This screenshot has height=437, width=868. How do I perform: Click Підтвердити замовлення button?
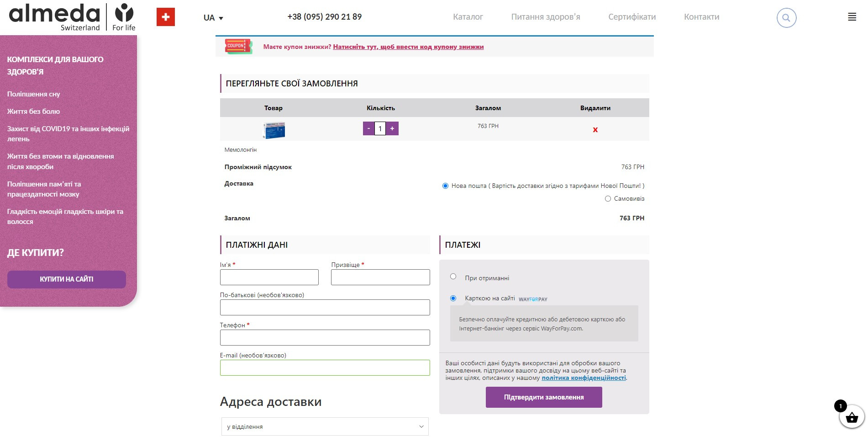pos(543,397)
